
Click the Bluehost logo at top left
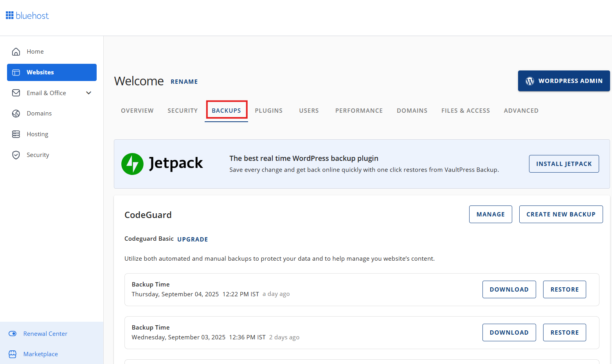27,15
